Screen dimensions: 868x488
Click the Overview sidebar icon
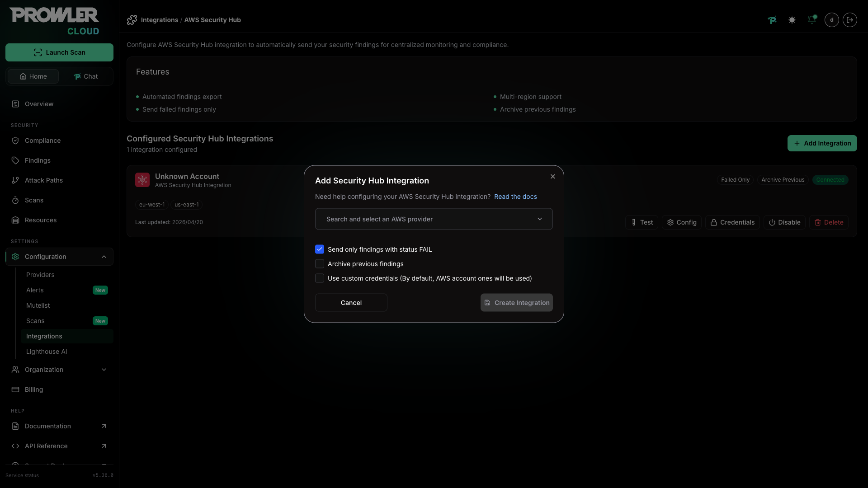[x=15, y=104]
